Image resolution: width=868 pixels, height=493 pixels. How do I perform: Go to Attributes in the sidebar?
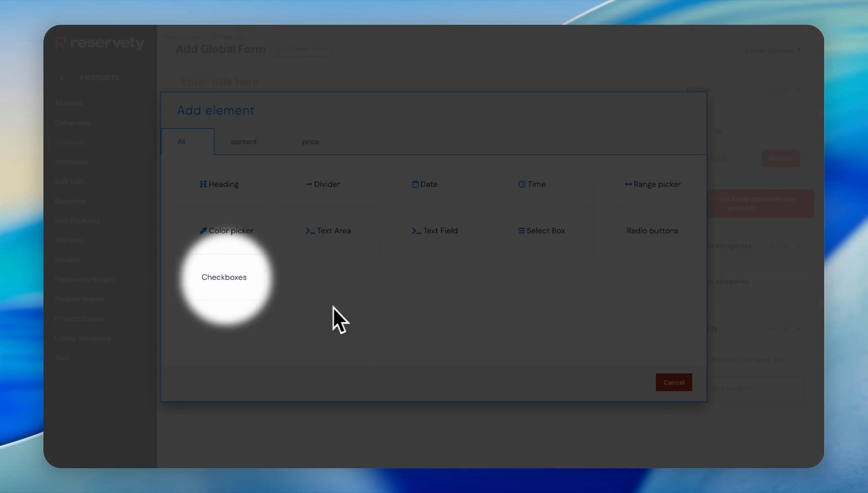pos(71,162)
